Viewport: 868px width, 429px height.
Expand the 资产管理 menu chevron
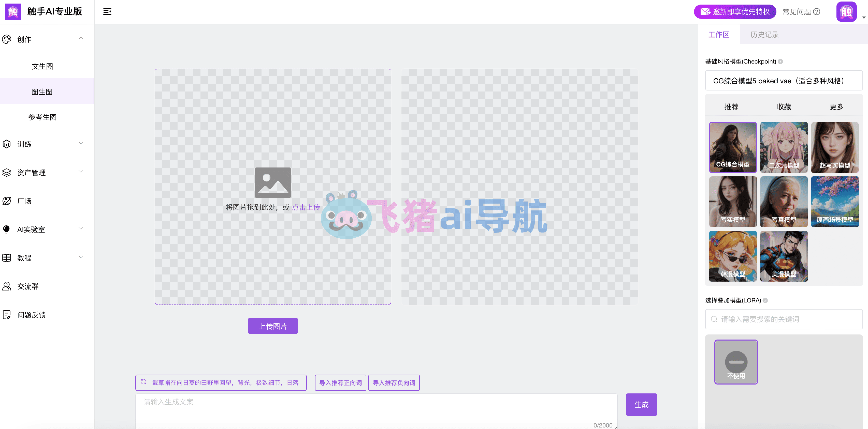pyautogui.click(x=81, y=171)
